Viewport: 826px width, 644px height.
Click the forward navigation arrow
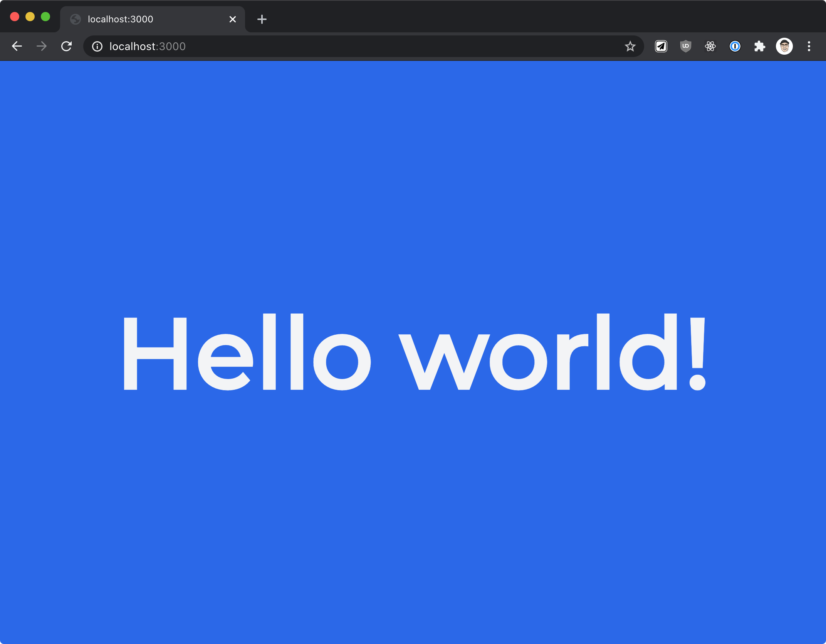42,46
